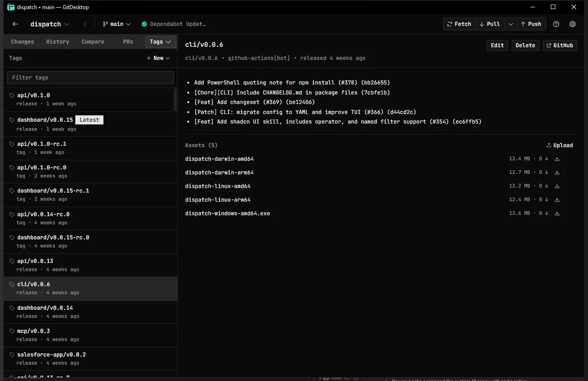Open settings gear icon
Screen dimensions: 588x381
pos(573,24)
